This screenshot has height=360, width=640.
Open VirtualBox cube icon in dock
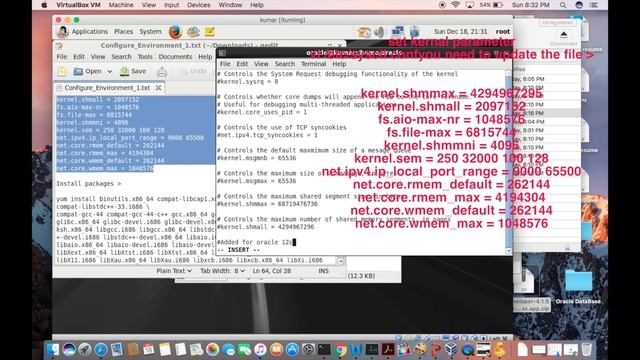[x=451, y=349]
